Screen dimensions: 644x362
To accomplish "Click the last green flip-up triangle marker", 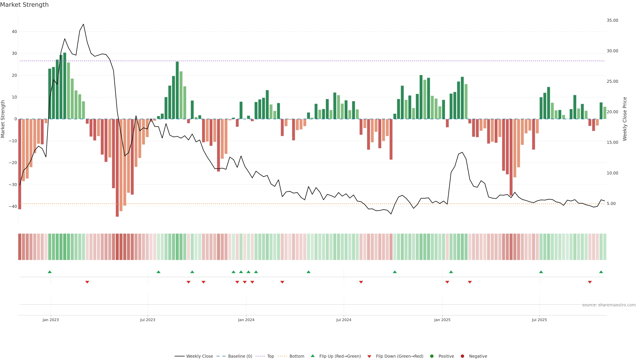I will (x=601, y=272).
